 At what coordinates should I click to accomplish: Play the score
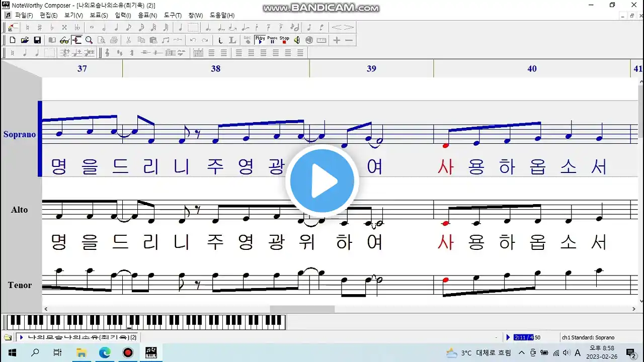click(260, 40)
